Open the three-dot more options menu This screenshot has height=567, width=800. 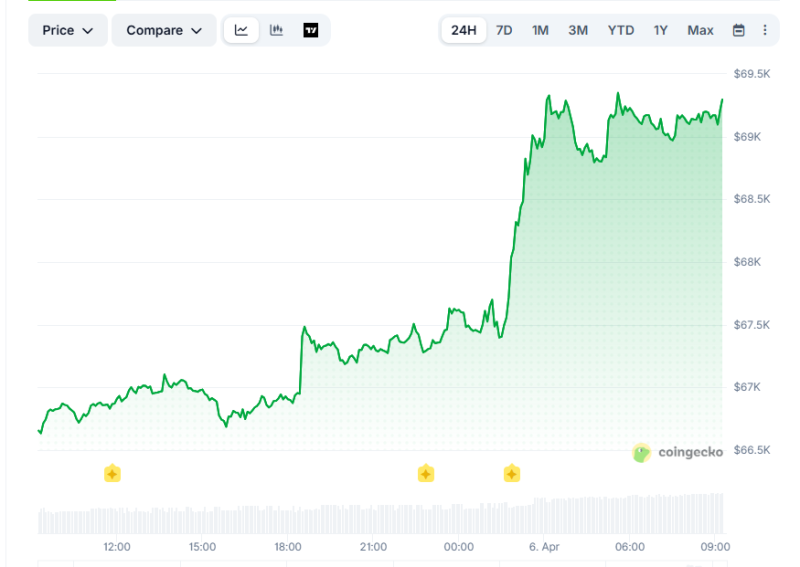765,30
